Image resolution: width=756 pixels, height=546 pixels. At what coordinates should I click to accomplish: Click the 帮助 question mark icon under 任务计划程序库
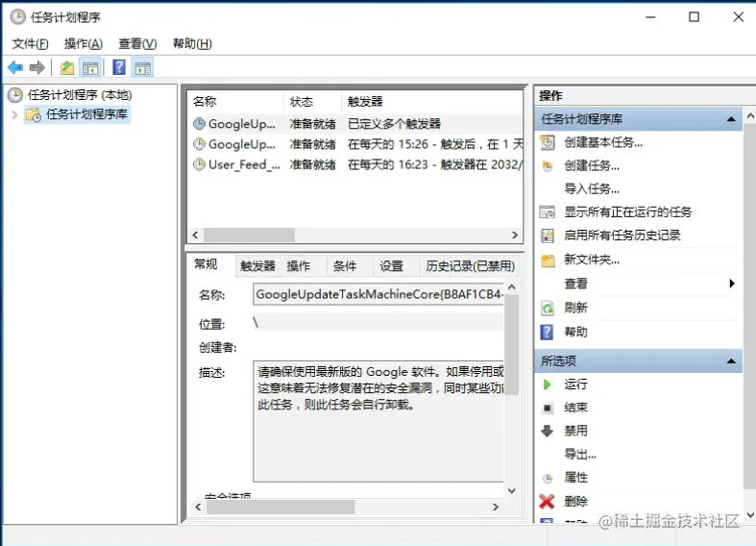547,332
